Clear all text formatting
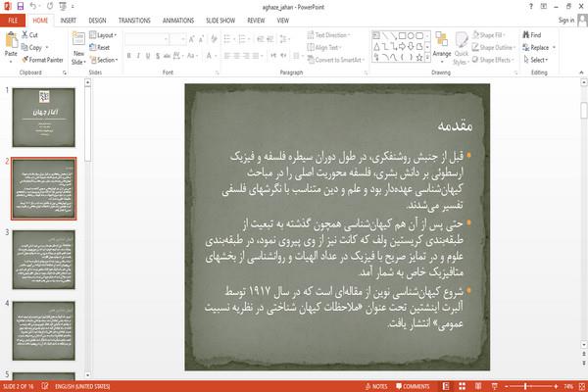 [214, 39]
